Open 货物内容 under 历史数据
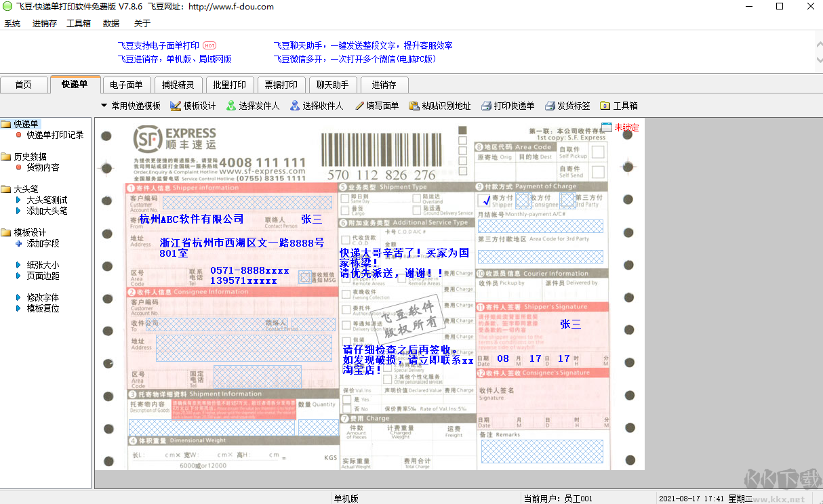 click(x=43, y=167)
